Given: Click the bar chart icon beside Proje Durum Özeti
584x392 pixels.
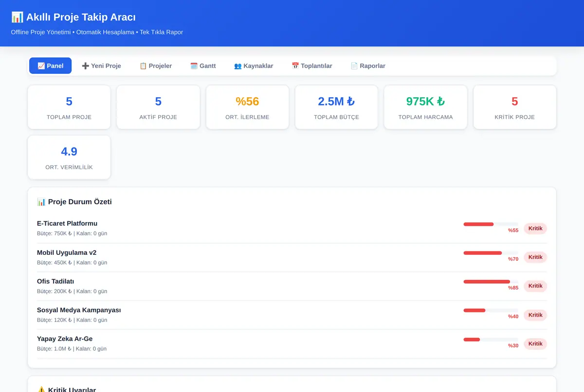Looking at the screenshot, I should point(41,202).
